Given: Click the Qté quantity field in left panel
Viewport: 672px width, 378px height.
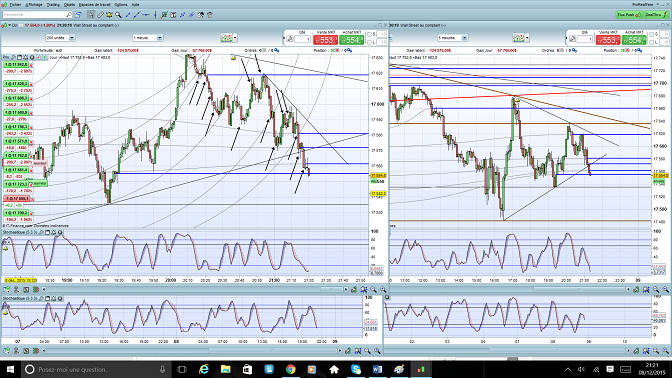Looking at the screenshot, I should tap(302, 39).
